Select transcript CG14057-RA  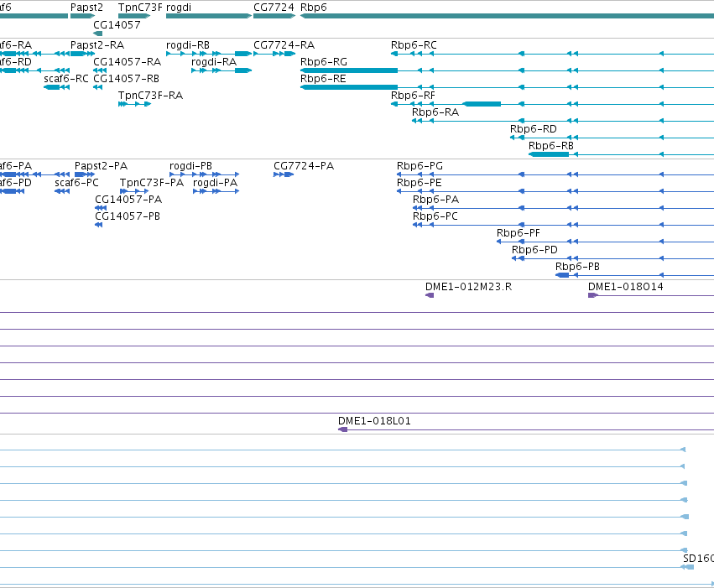coord(127,62)
